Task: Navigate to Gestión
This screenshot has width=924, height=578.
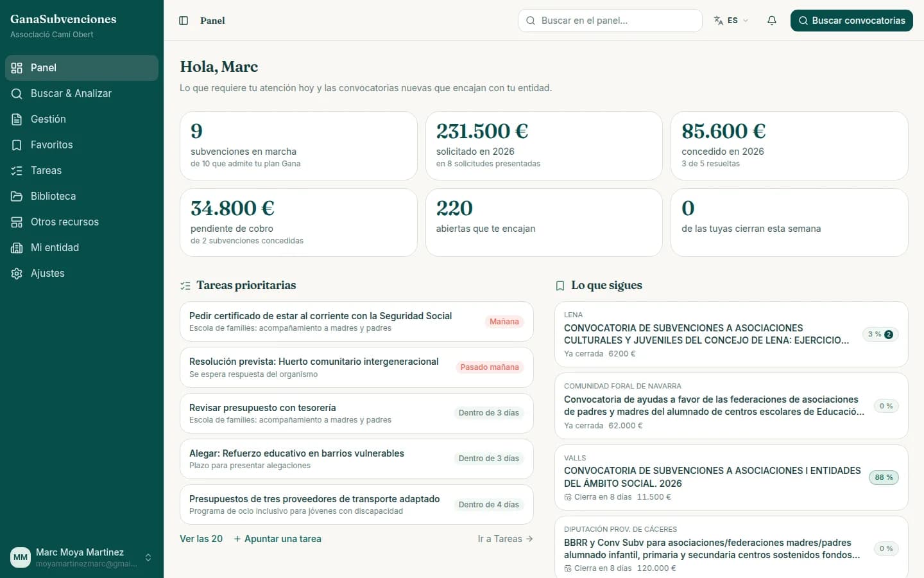Action: pyautogui.click(x=81, y=119)
